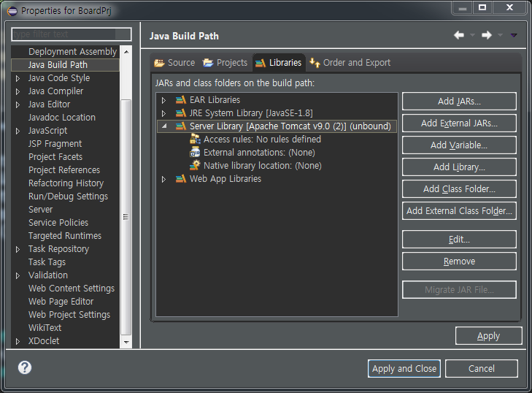
Task: Click Add External JARs... button
Action: coord(459,123)
